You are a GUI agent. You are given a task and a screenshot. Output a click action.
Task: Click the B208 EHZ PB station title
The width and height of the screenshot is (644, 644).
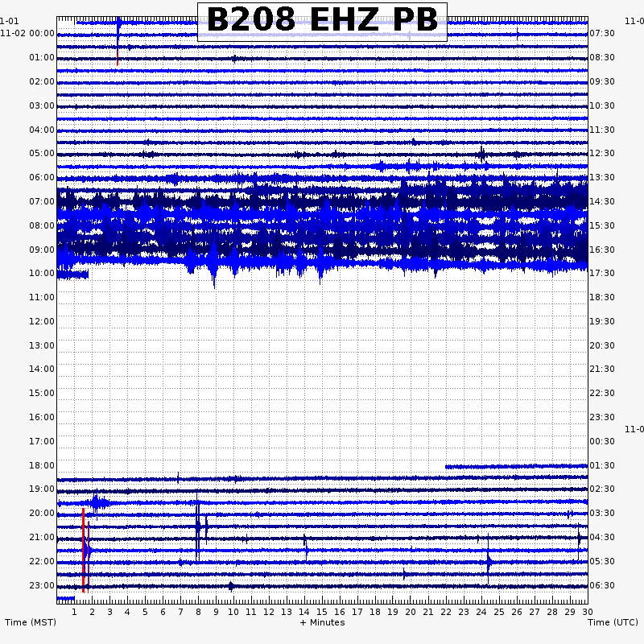[x=322, y=19]
